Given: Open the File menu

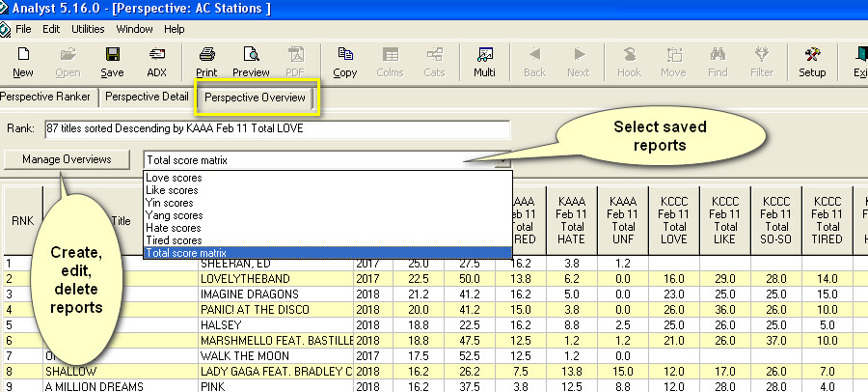Looking at the screenshot, I should [24, 29].
